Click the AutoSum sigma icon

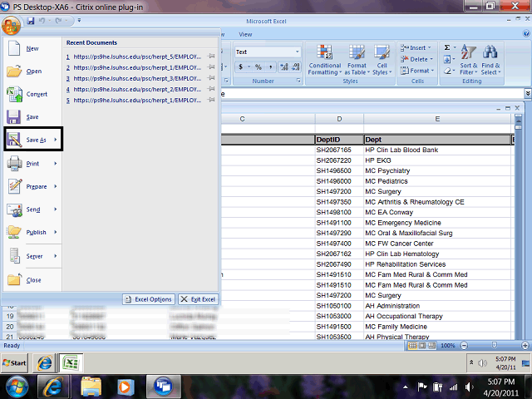(x=447, y=47)
